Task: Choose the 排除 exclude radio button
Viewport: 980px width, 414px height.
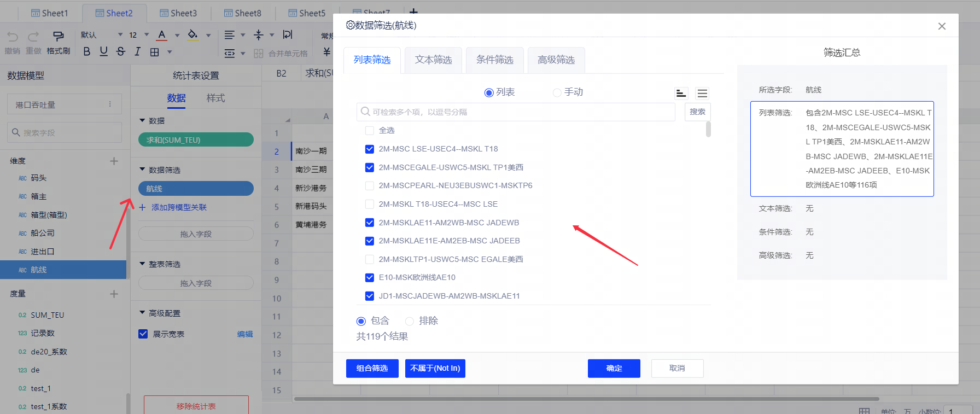Action: [x=409, y=321]
